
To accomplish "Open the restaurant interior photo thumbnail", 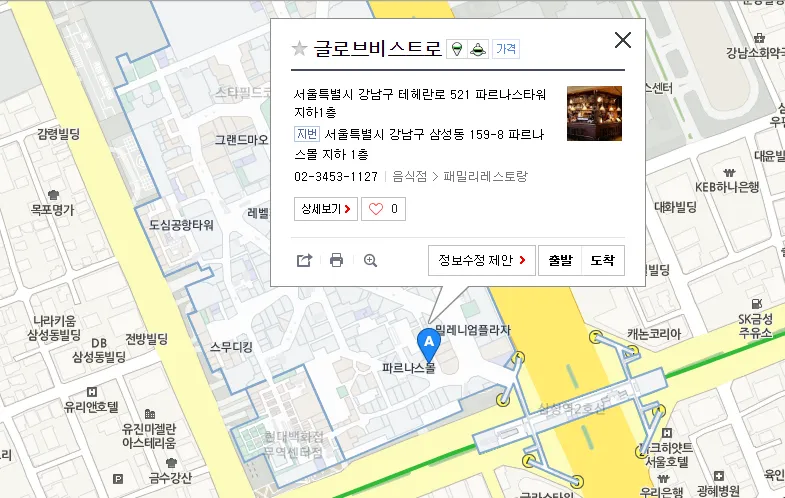I will (594, 114).
